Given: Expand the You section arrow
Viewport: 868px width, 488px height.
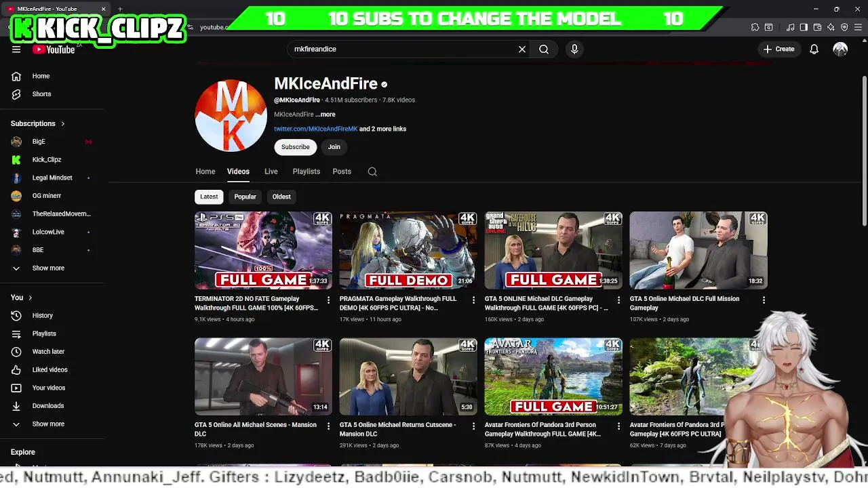Looking at the screenshot, I should (30, 298).
